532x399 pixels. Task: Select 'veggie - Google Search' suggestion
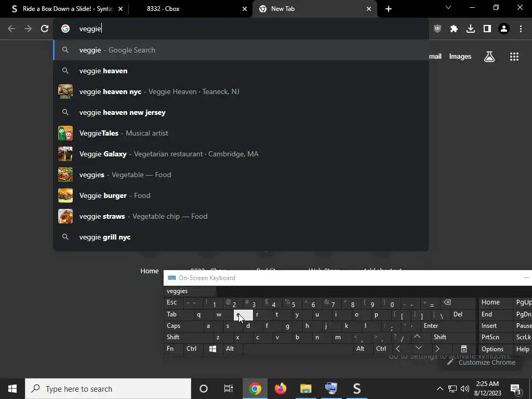(241, 50)
